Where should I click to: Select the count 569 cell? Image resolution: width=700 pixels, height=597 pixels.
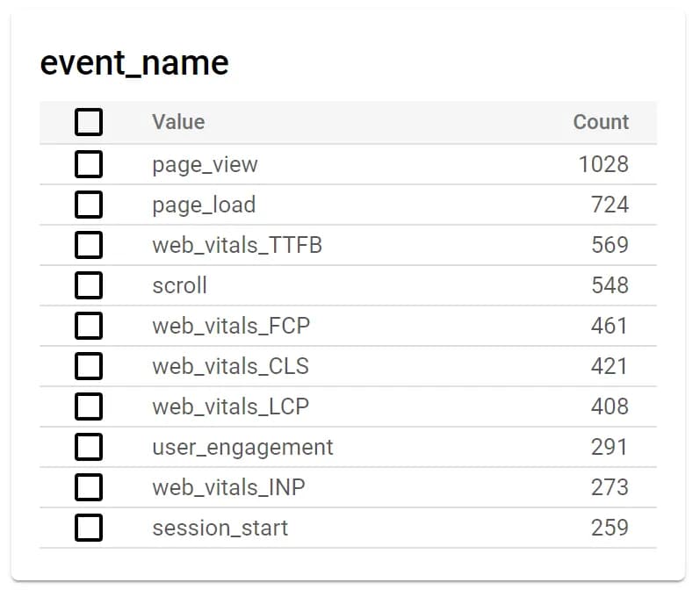click(610, 245)
